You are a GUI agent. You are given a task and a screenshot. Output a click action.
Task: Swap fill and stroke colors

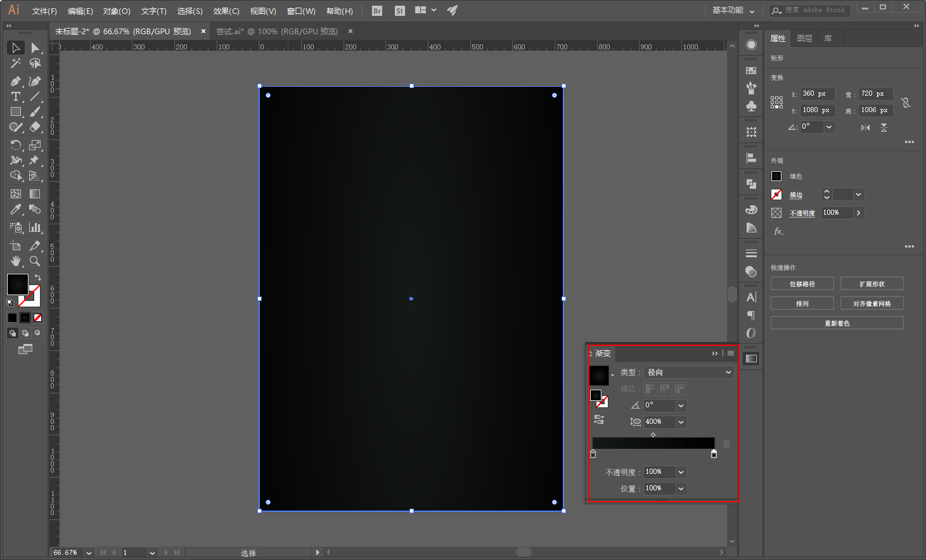click(38, 277)
